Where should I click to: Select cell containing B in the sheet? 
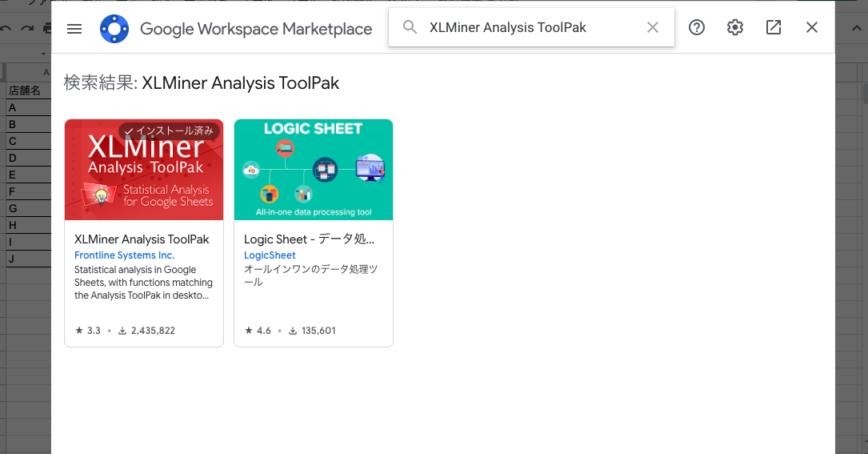28,124
